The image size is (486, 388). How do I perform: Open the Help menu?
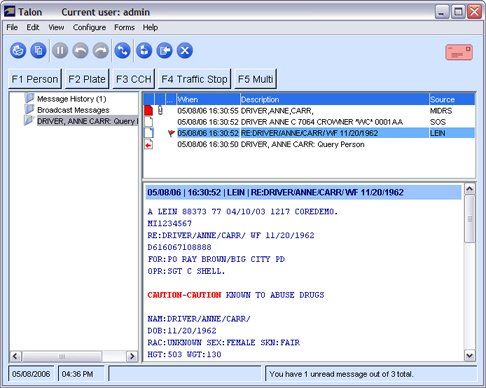(150, 27)
